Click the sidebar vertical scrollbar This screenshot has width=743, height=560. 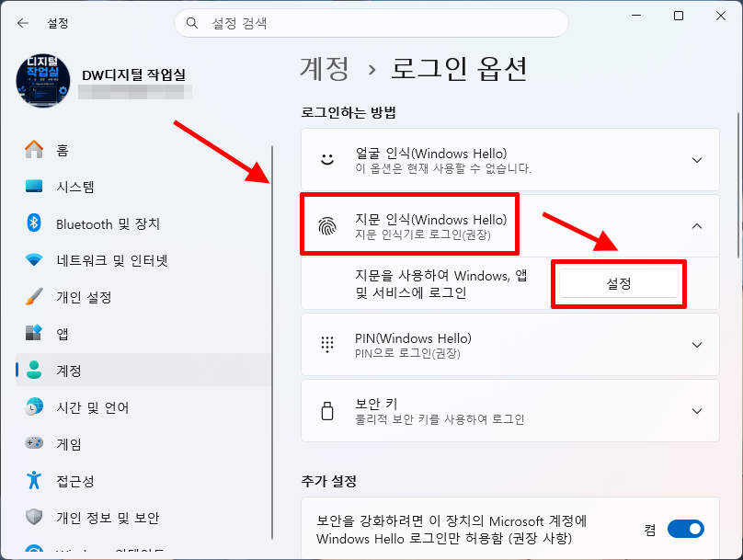click(272, 342)
